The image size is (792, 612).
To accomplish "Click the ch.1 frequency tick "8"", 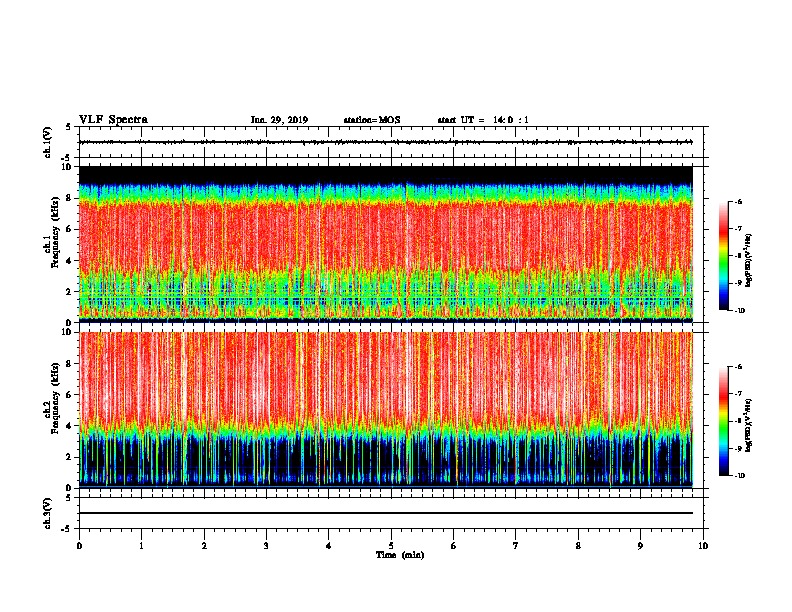I will point(70,198).
